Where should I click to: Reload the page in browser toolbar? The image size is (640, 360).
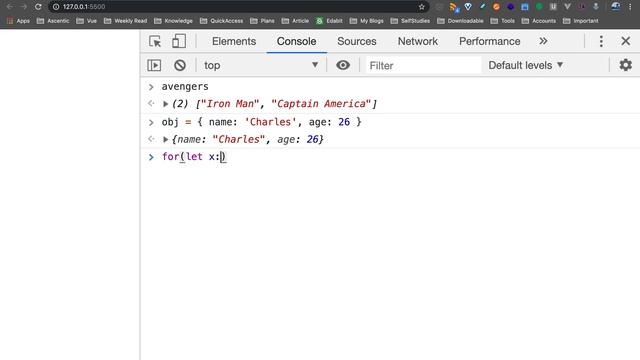[38, 7]
